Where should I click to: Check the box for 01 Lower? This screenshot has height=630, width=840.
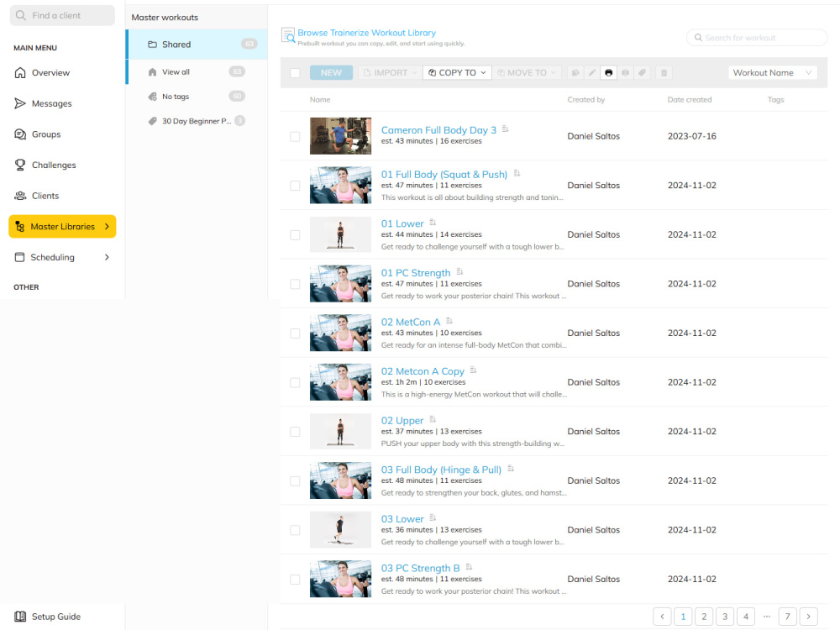[x=295, y=234]
